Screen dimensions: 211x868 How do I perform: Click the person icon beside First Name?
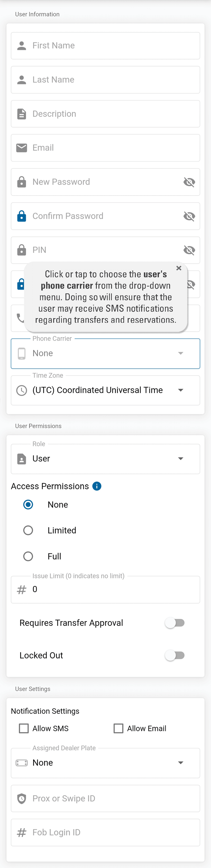[21, 45]
